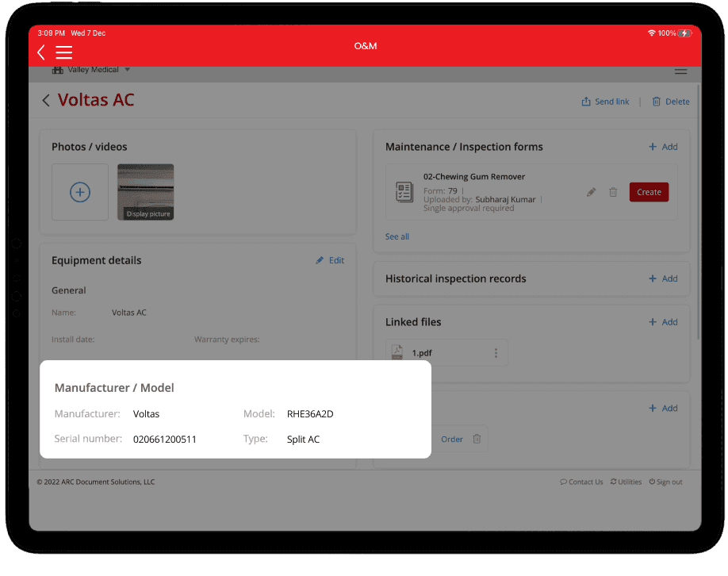Add a new photo with plus icon
Image resolution: width=728 pixels, height=576 pixels.
coord(80,192)
